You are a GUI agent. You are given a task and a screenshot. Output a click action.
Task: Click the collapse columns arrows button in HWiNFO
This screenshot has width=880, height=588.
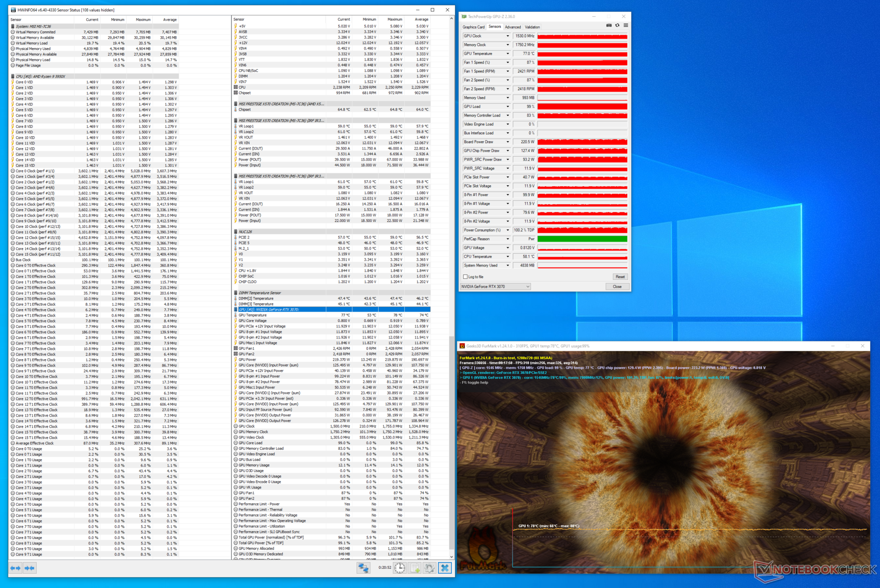[29, 568]
